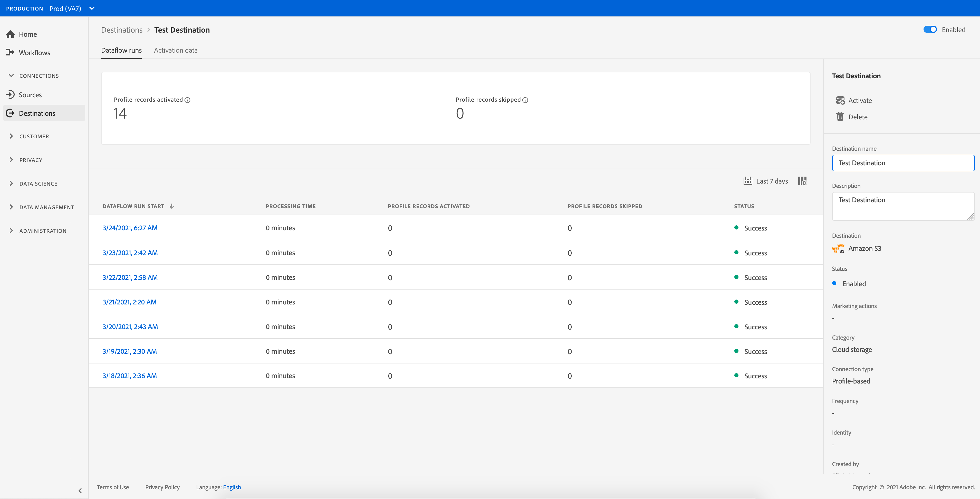Click the Activate icon in right panel
Screen dimensions: 980x499
coord(840,100)
